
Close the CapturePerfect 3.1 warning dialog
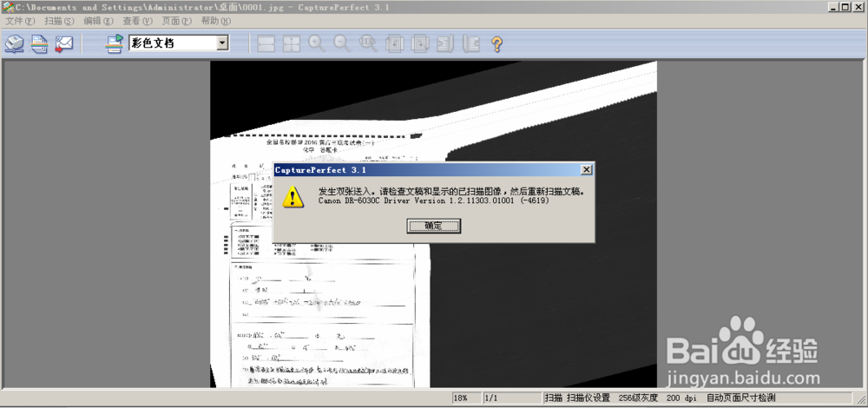click(x=586, y=169)
